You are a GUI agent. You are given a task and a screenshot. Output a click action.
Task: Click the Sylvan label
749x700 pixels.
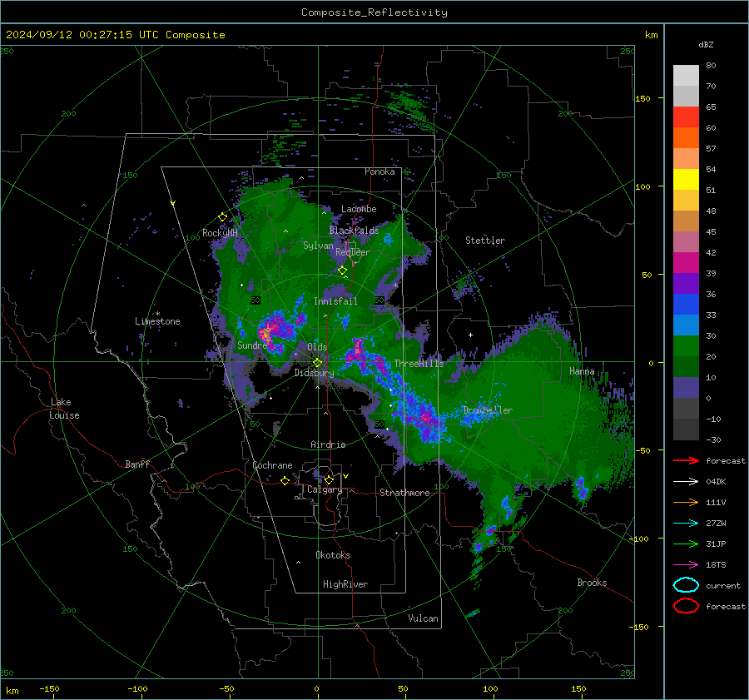(318, 246)
